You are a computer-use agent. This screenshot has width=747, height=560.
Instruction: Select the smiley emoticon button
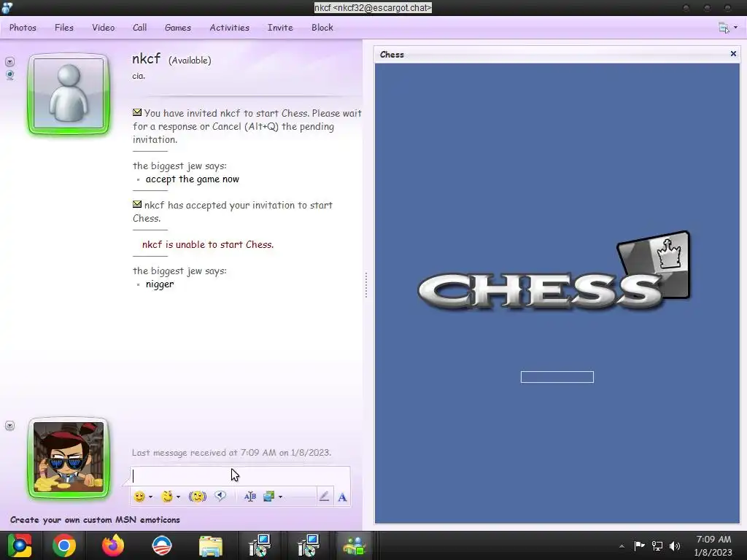point(139,497)
